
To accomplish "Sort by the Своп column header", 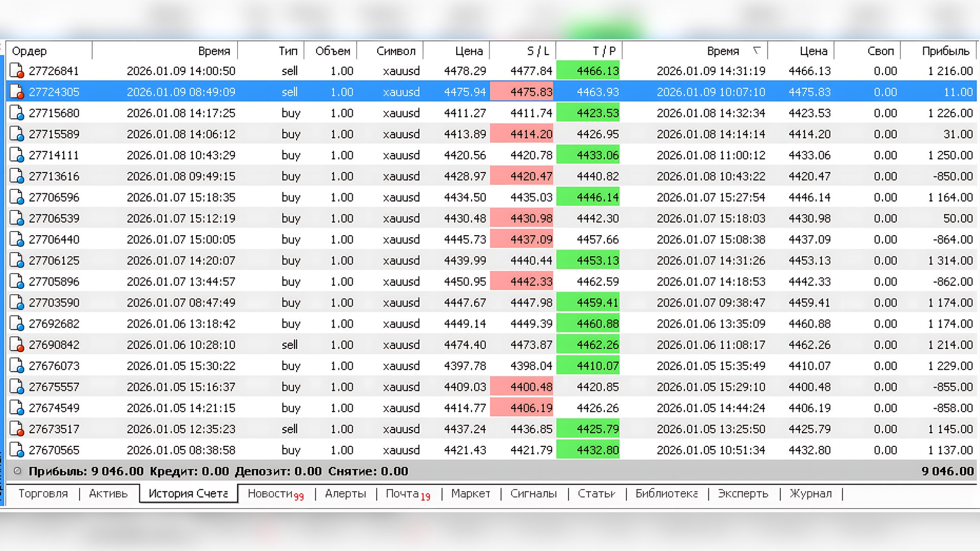I will pyautogui.click(x=867, y=51).
